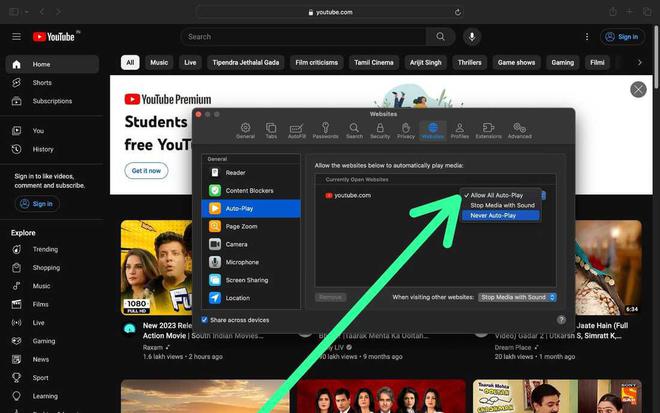Open Subscriptions in the sidebar
660x413 pixels.
click(x=52, y=101)
